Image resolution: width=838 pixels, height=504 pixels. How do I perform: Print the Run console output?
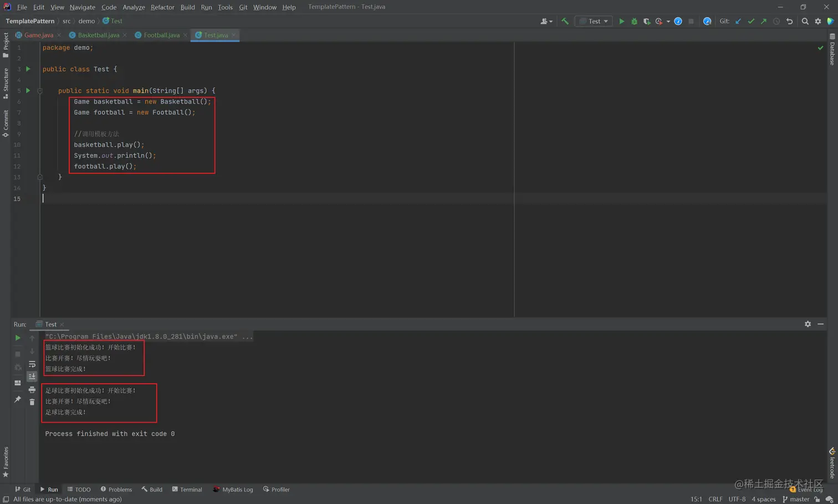(32, 390)
